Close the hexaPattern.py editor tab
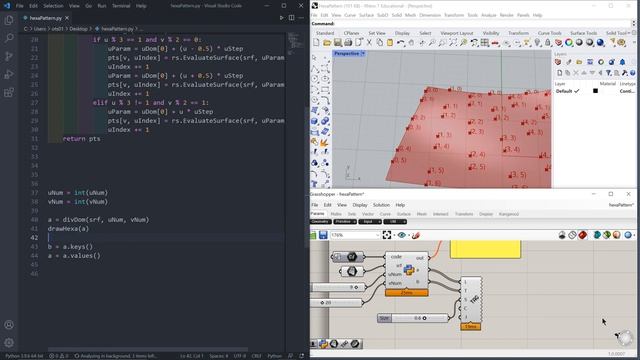Viewport: 640px width, 360px height. click(x=67, y=18)
